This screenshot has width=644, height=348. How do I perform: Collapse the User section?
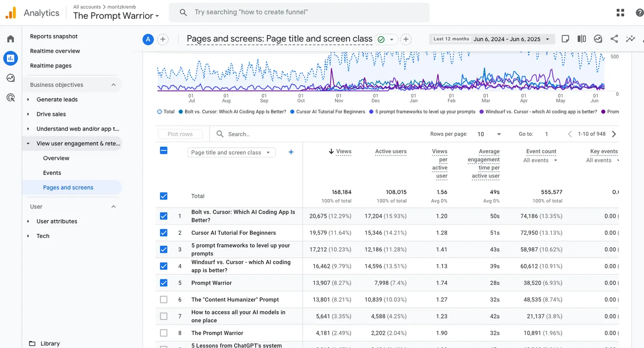click(x=114, y=207)
